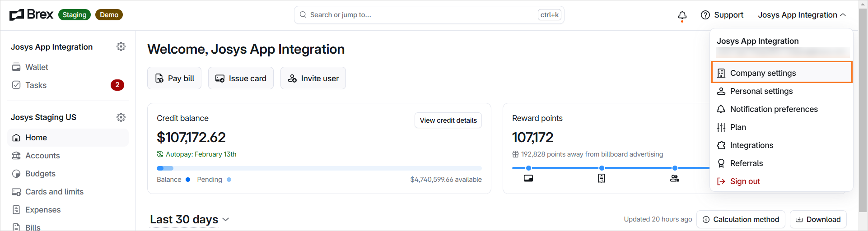Click the Tasks badge showing 2
868x231 pixels.
(117, 85)
